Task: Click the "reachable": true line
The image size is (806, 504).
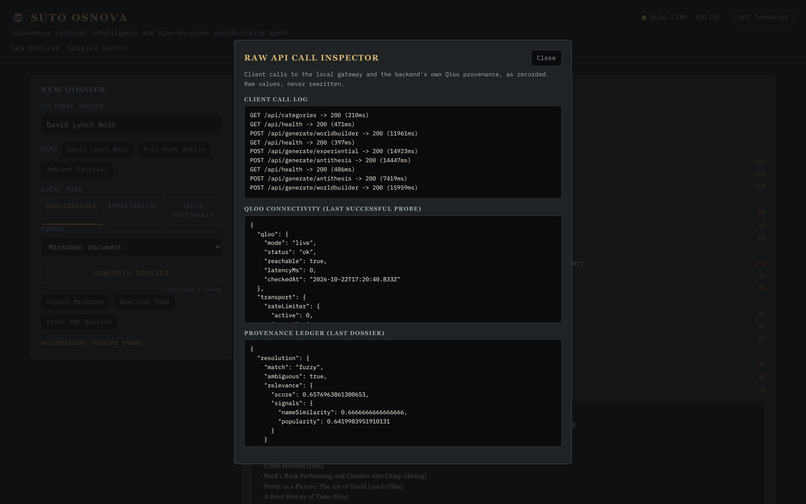Action: (x=295, y=261)
